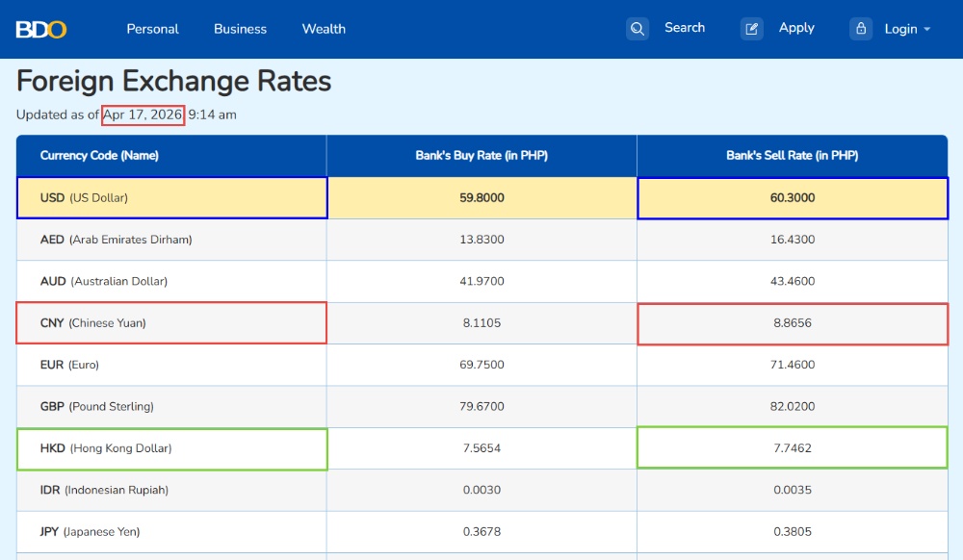Click the Apply text link
Screen dimensions: 963x560
click(796, 28)
